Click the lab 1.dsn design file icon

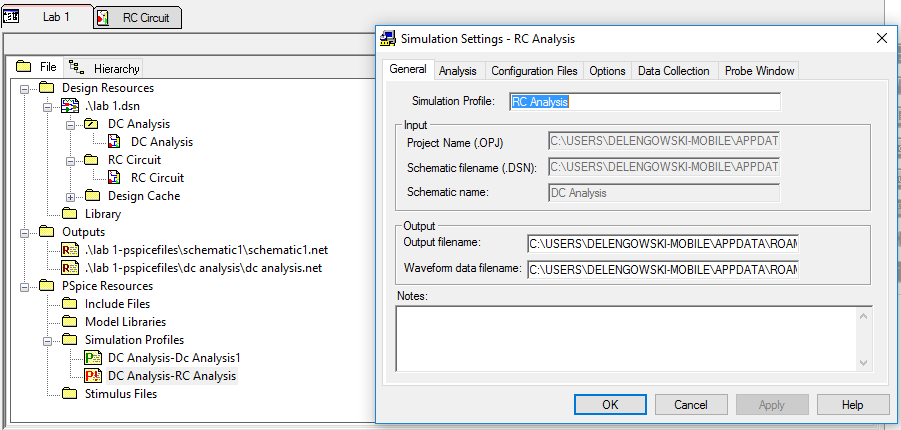70,106
